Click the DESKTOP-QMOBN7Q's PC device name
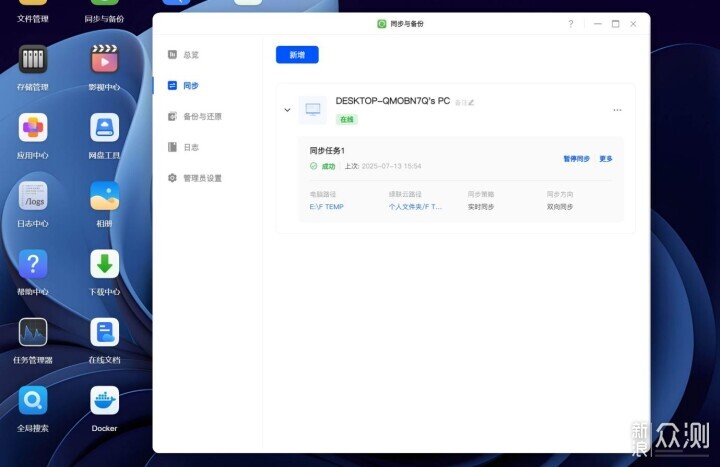 click(393, 101)
